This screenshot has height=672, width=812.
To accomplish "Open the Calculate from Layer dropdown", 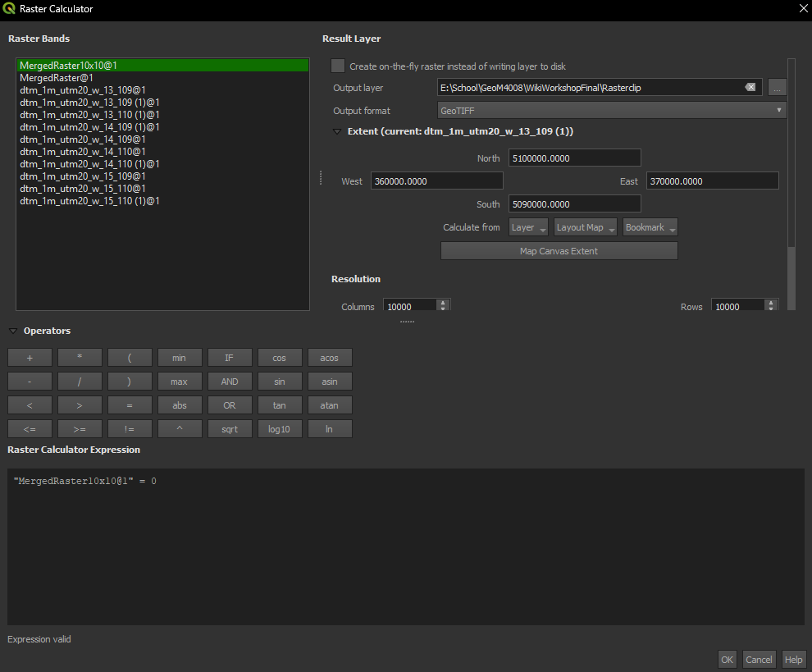I will click(528, 227).
